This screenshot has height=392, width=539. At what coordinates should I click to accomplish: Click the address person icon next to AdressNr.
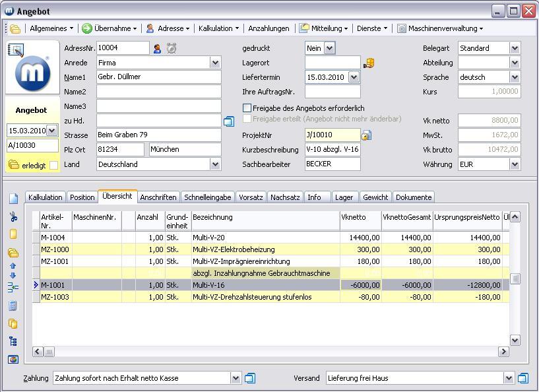click(x=157, y=48)
